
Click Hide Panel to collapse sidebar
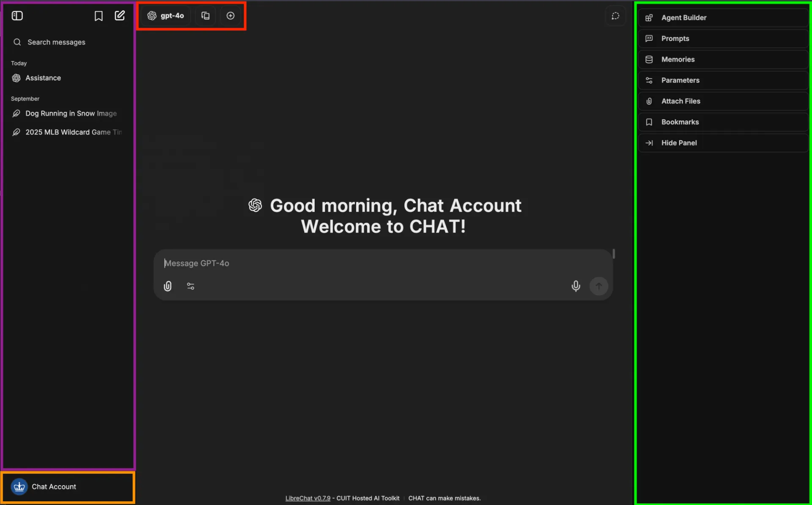click(723, 143)
